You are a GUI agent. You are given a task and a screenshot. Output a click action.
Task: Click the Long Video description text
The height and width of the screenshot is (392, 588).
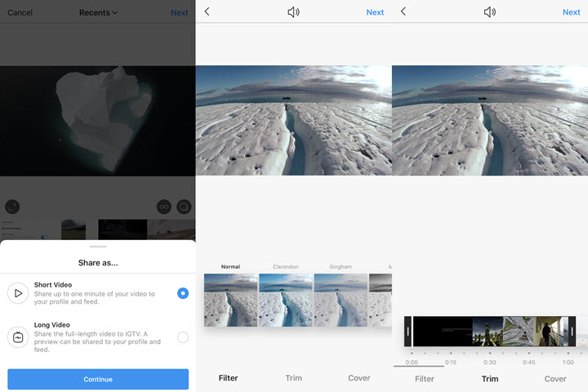[97, 341]
